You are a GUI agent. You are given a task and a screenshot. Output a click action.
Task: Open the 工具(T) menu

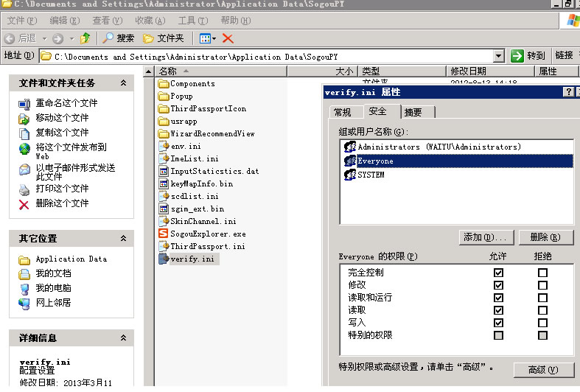click(193, 21)
